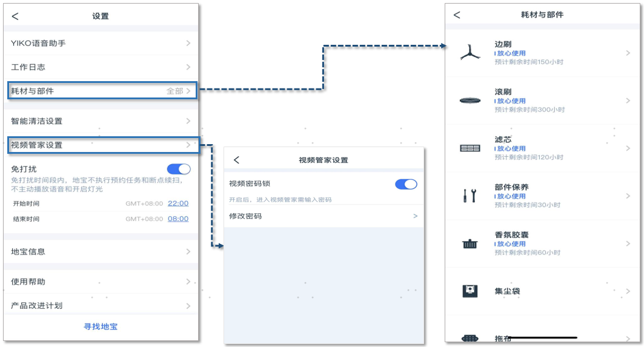Image resolution: width=644 pixels, height=347 pixels.
Task: Tap the roller brush (滚刷) icon
Action: [x=470, y=101]
